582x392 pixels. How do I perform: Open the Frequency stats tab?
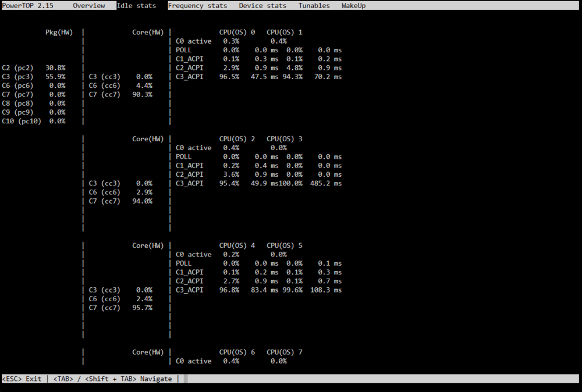coord(197,6)
